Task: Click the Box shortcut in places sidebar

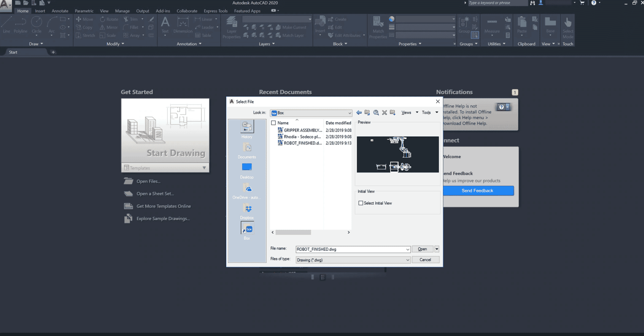Action: tap(247, 229)
